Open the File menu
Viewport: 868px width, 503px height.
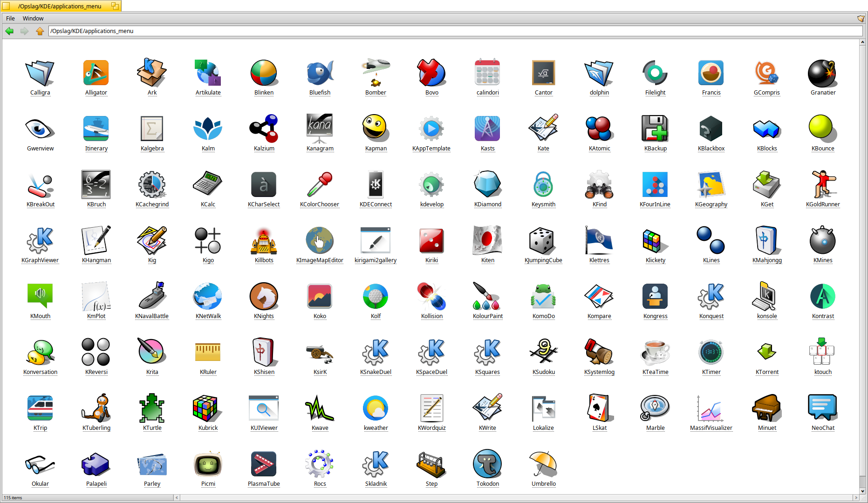[10, 19]
